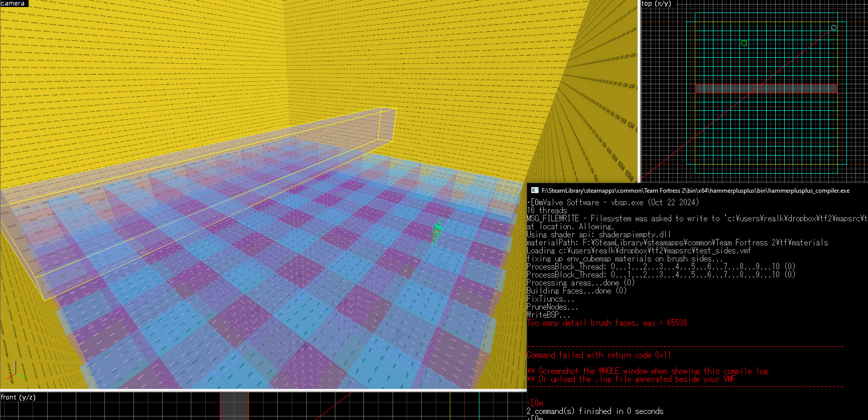
Task: Click 'fixing up env_cubemap materials' line
Action: tap(625, 259)
